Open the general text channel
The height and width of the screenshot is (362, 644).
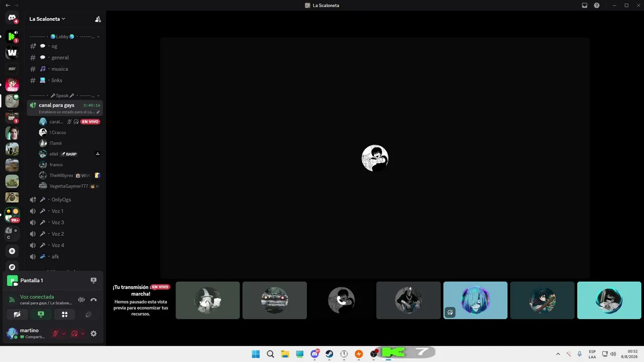coord(65,57)
